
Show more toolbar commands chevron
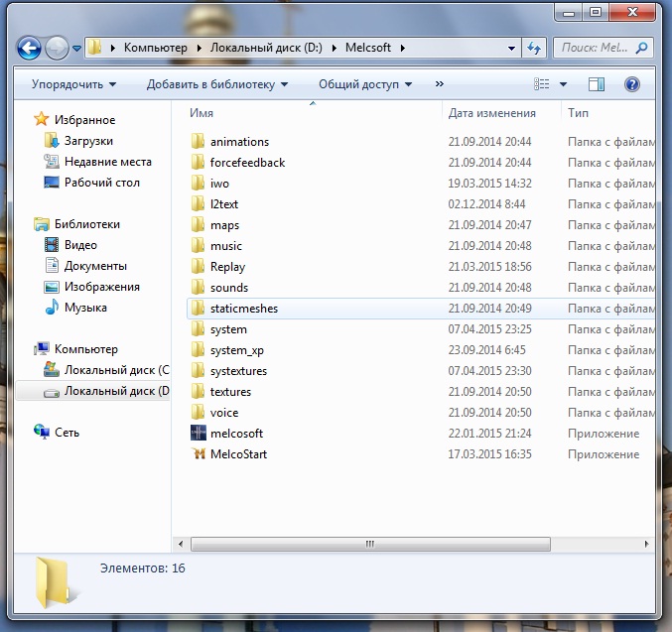[x=440, y=84]
